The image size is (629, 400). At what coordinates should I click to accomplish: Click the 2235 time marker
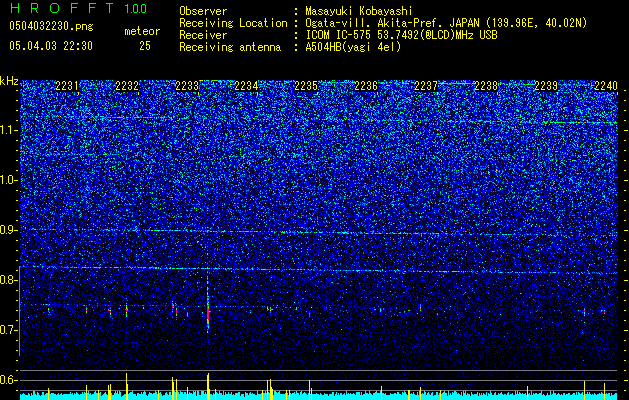[x=306, y=86]
